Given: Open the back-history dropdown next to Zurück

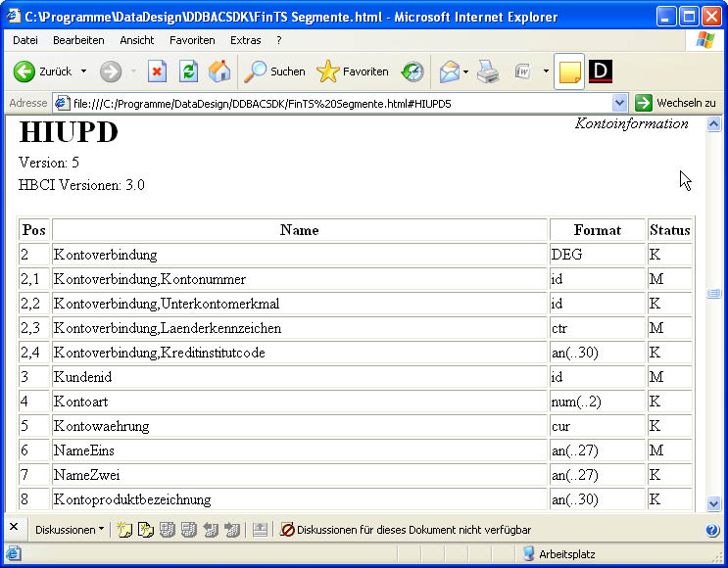Looking at the screenshot, I should click(x=83, y=71).
